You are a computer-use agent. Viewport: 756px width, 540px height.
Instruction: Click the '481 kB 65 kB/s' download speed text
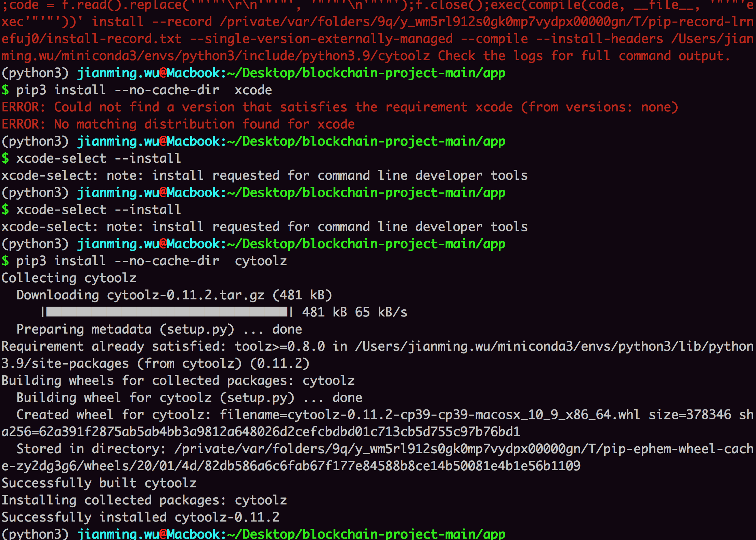click(x=354, y=312)
